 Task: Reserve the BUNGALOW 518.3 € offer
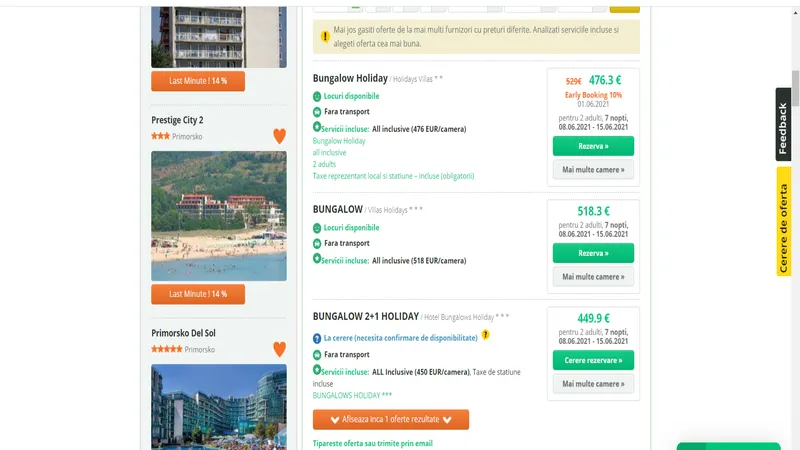[593, 253]
